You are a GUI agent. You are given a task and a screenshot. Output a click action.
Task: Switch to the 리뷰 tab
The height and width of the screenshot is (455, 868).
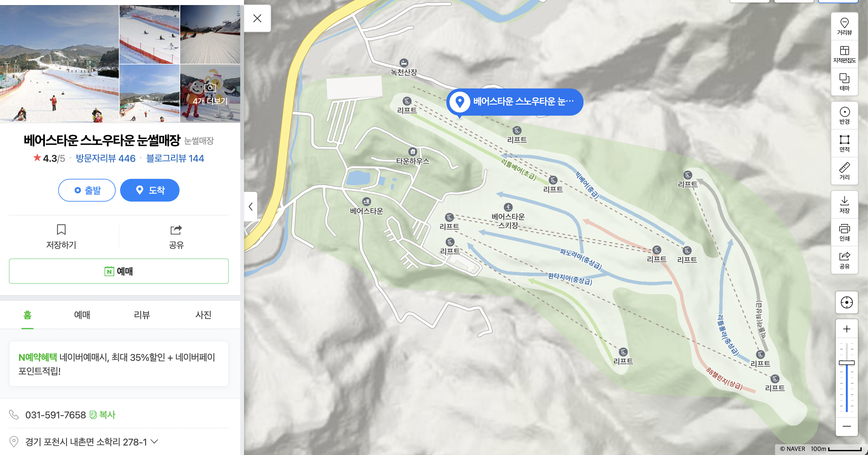click(x=142, y=315)
